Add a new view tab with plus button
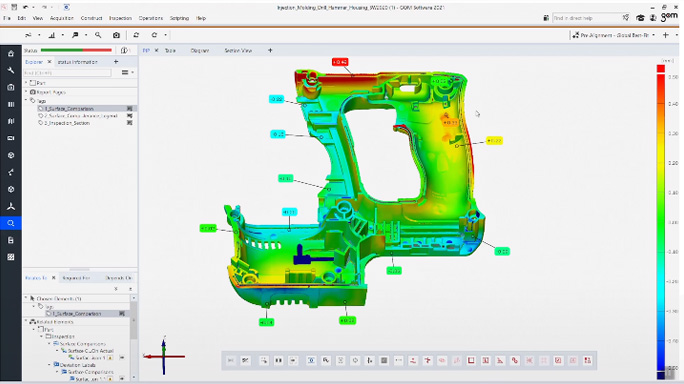 point(270,51)
